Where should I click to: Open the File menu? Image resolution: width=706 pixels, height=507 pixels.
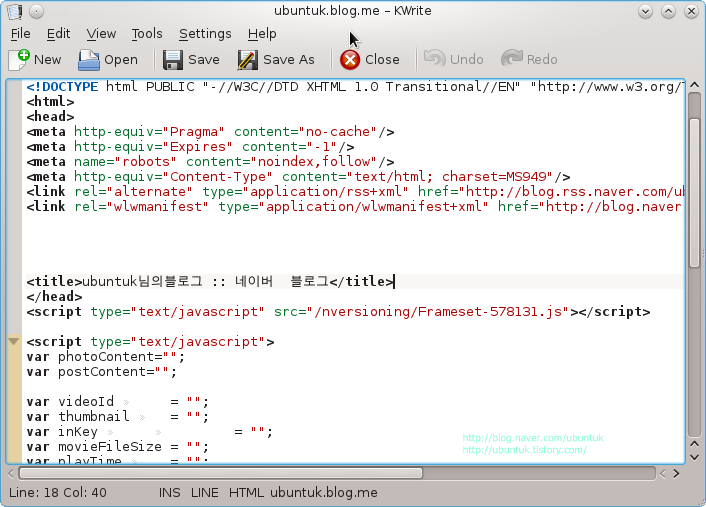[x=21, y=34]
